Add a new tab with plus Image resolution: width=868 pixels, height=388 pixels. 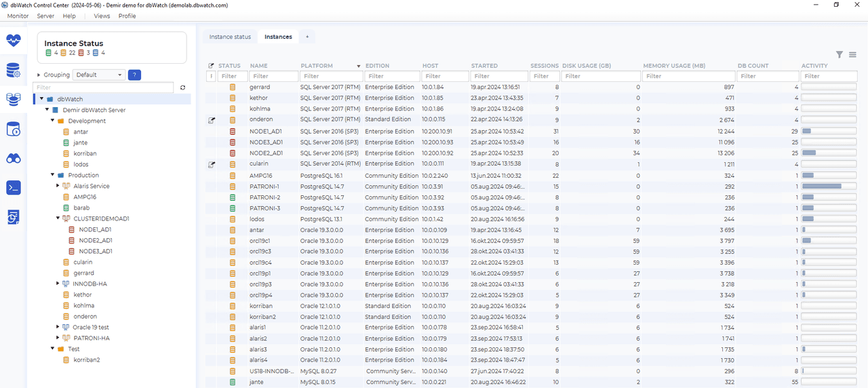(307, 37)
